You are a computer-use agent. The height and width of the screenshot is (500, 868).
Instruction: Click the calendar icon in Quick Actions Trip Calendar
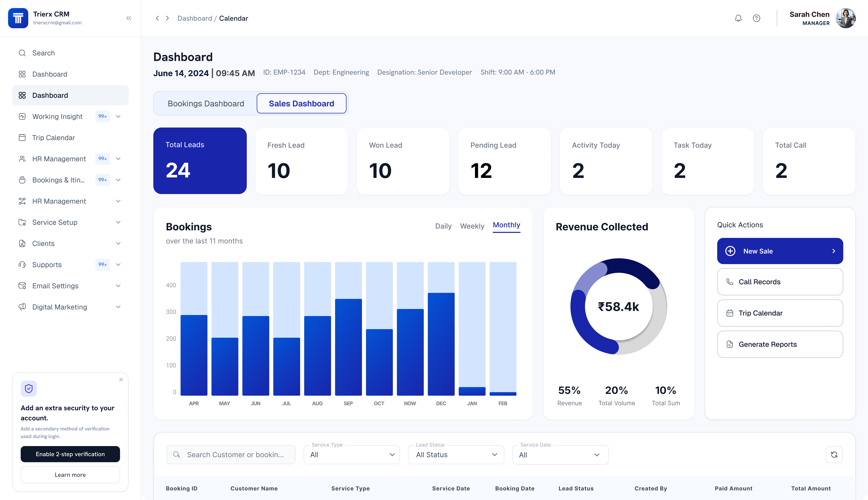(730, 313)
